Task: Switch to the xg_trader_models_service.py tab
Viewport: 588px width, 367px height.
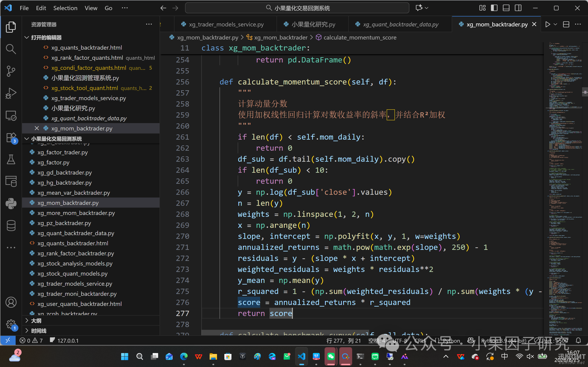Action: pos(225,24)
